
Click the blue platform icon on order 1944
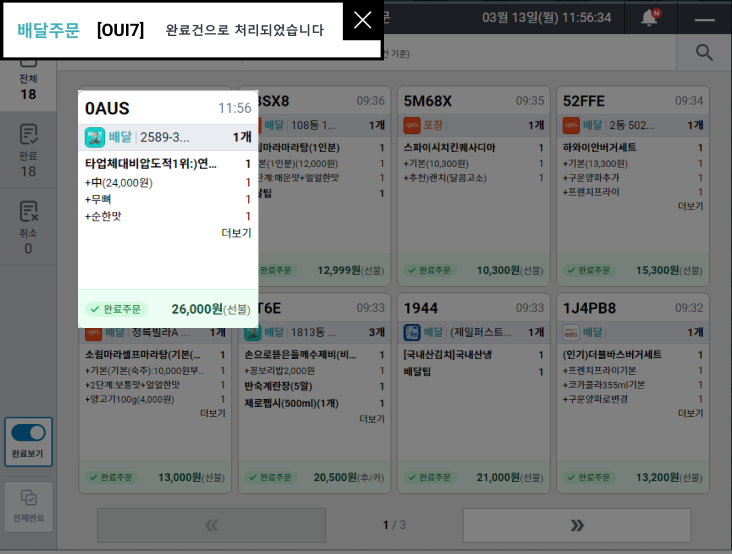click(x=411, y=332)
